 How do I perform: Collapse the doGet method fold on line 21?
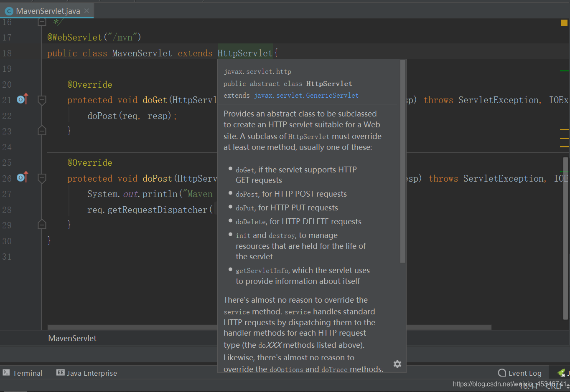tap(42, 100)
